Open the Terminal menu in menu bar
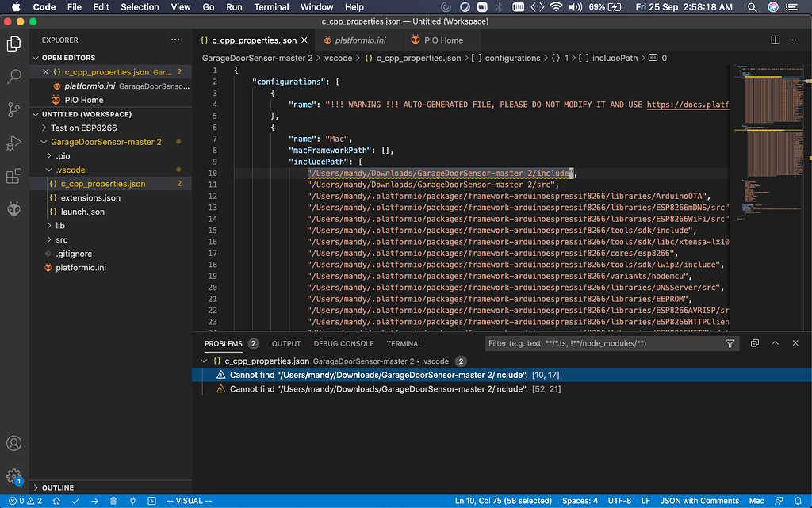Screen dimensions: 812x508 (x=271, y=7)
